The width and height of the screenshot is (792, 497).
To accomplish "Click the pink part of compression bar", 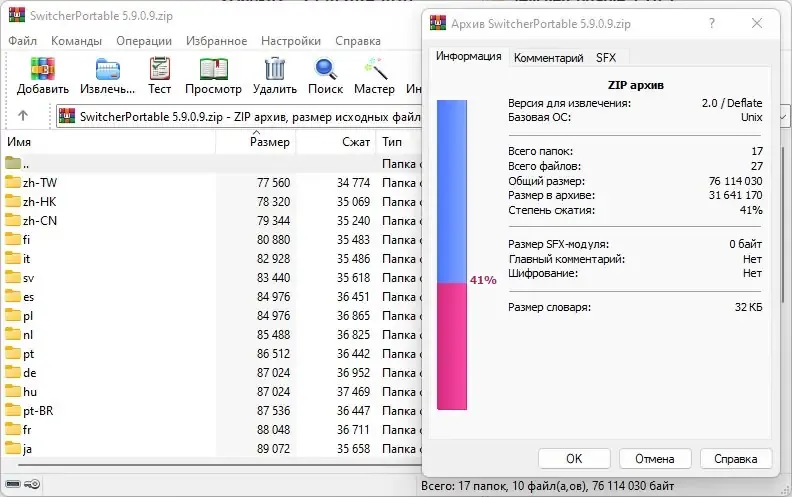I will [452, 346].
